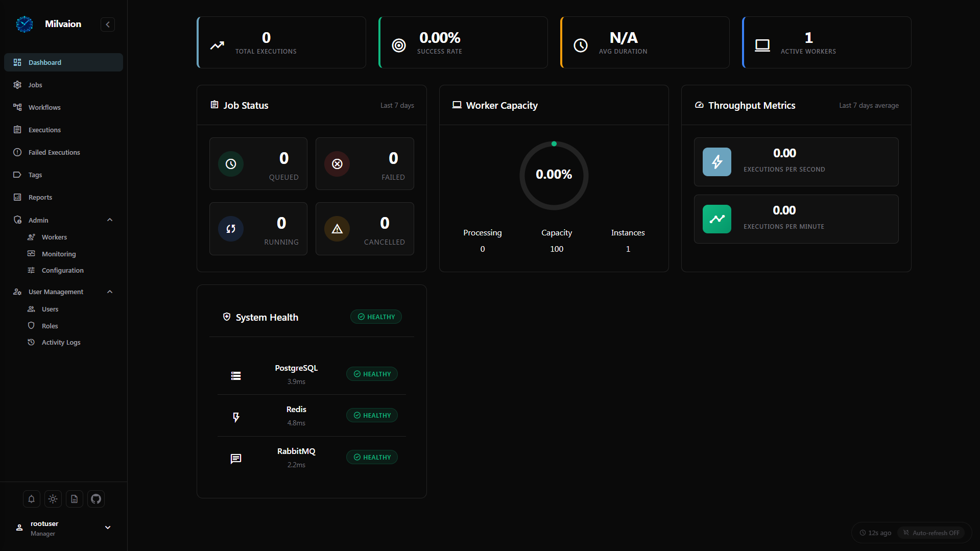Navigate to Executions
Image resolution: width=980 pixels, height=551 pixels.
point(63,130)
